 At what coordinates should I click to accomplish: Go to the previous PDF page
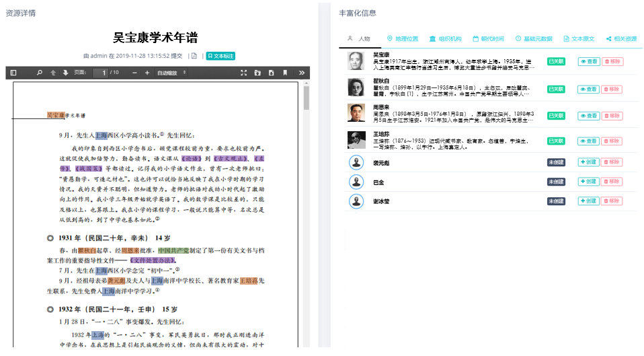(53, 73)
